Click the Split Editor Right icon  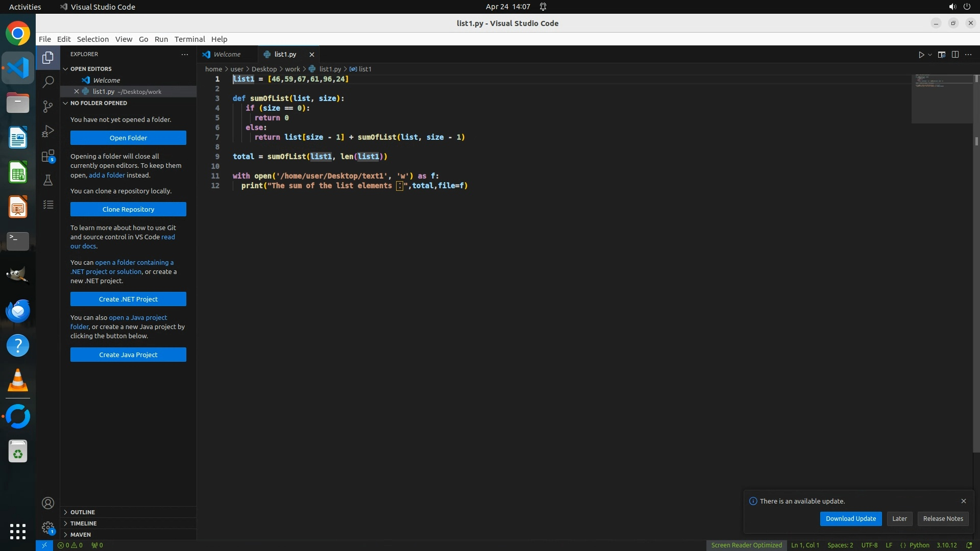[955, 55]
